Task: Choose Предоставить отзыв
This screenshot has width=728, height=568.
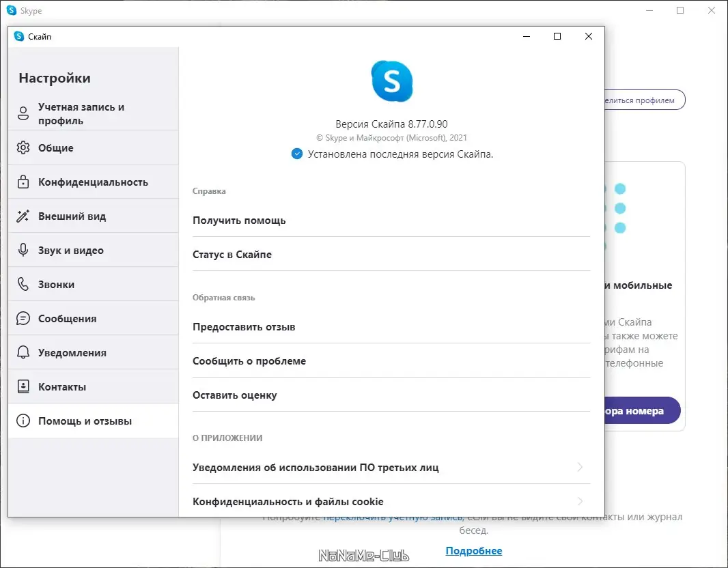Action: (x=391, y=327)
